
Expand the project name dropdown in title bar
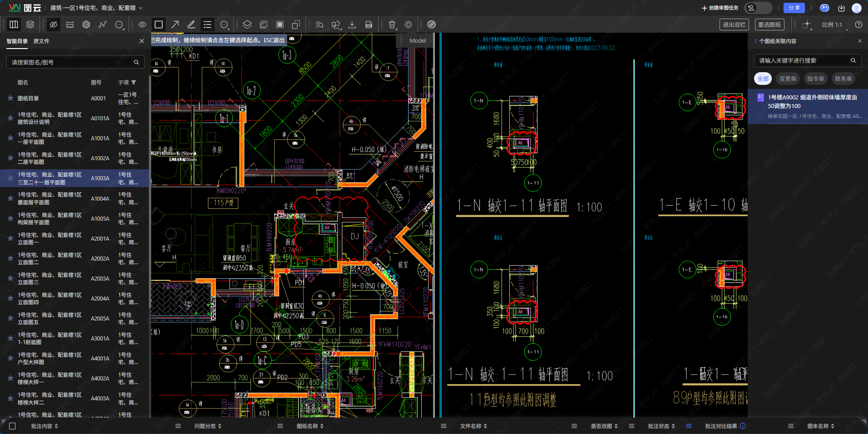(x=140, y=8)
